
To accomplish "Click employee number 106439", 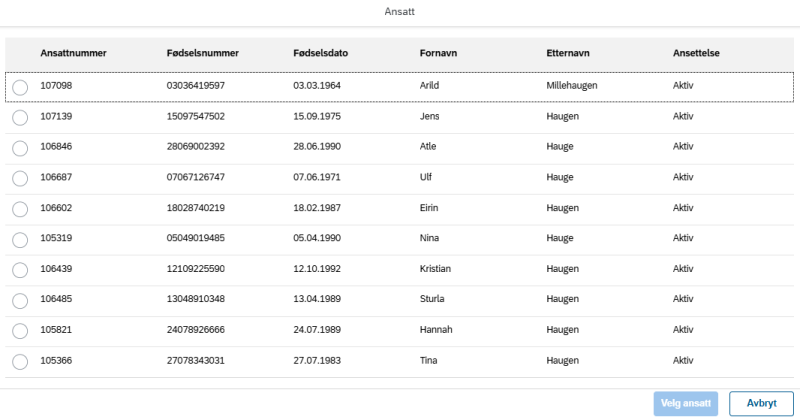I will pyautogui.click(x=56, y=268).
